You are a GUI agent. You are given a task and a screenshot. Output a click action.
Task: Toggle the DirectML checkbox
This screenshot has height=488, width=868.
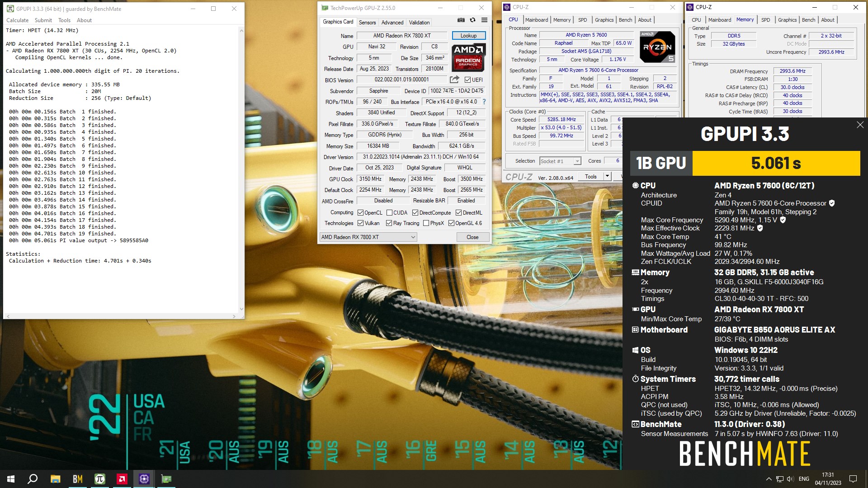click(x=458, y=213)
